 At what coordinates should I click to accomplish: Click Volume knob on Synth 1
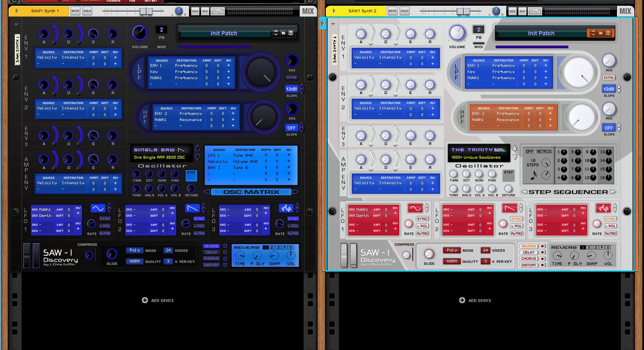pos(140,33)
